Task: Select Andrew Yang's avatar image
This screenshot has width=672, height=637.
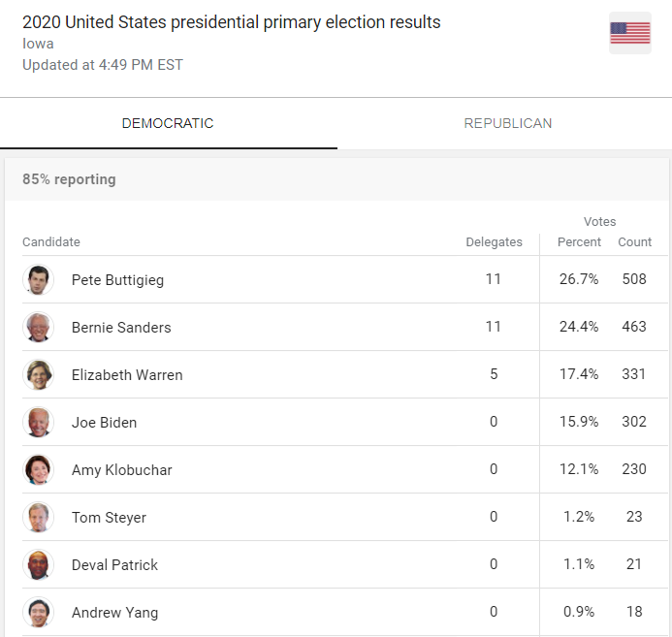Action: point(38,612)
